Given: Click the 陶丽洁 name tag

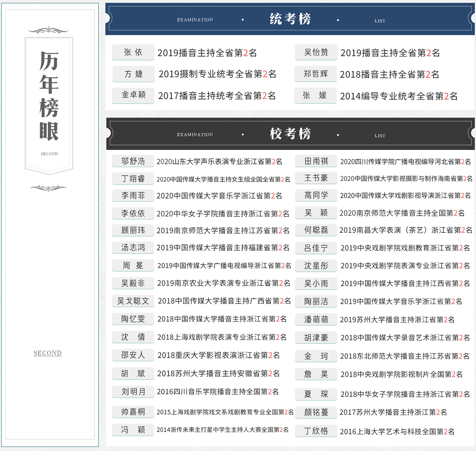Looking at the screenshot, I should (316, 301).
